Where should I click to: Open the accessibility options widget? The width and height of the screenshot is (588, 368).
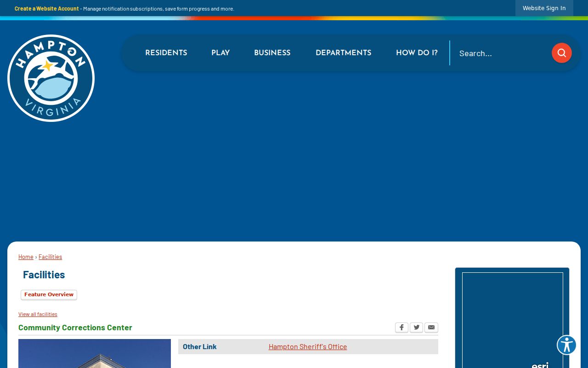566,345
